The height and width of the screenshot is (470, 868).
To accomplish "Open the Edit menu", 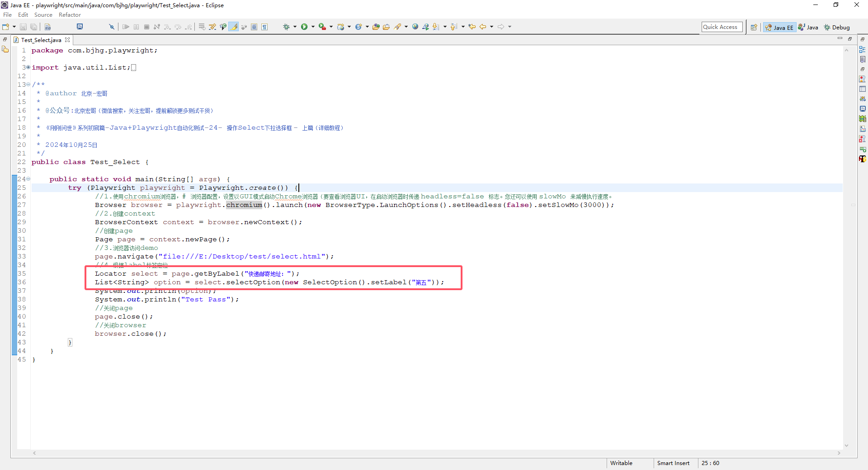I will pos(23,15).
